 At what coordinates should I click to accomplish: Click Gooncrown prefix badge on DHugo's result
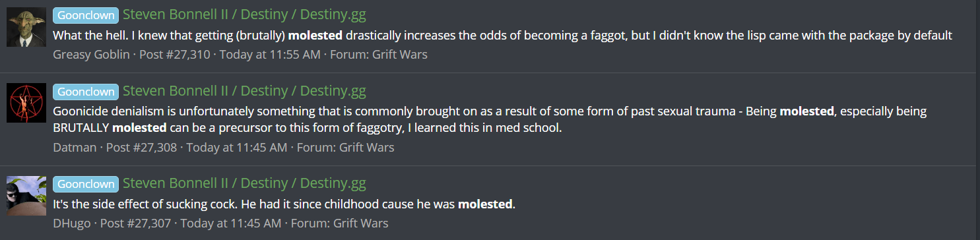click(86, 184)
